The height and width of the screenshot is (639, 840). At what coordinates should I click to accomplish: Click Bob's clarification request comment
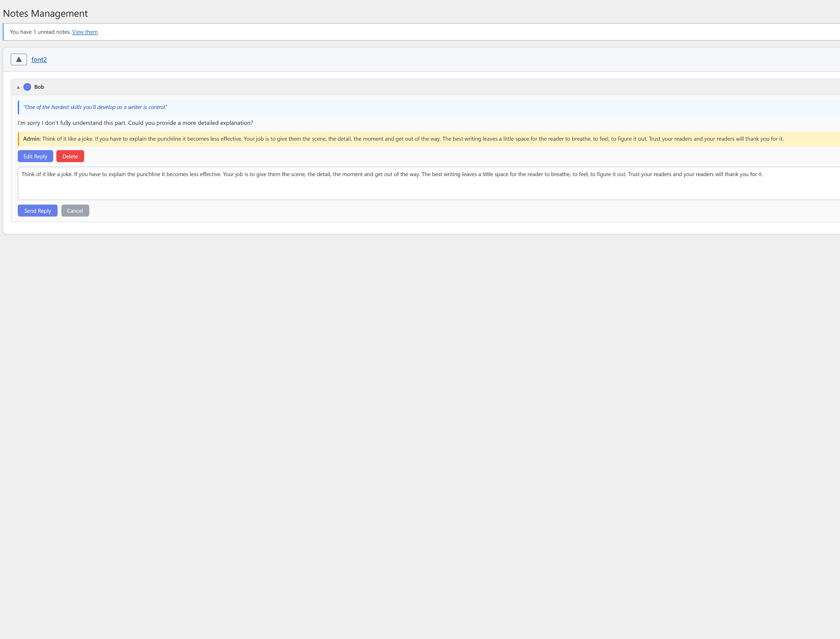click(135, 122)
